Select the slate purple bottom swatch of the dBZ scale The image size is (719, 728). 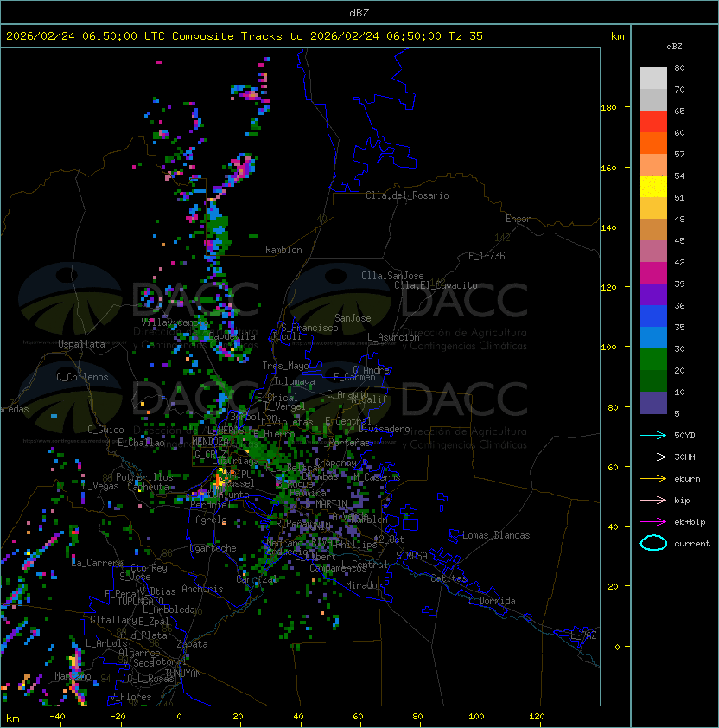pos(653,403)
